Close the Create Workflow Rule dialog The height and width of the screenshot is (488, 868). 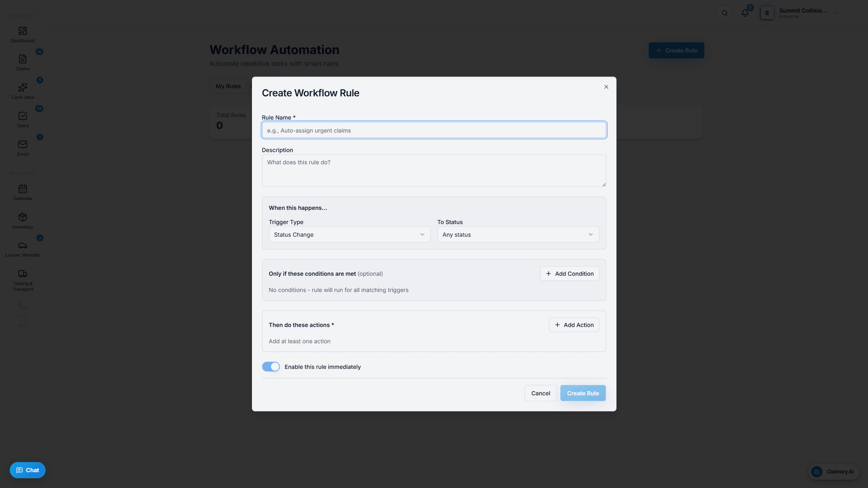[x=606, y=87]
